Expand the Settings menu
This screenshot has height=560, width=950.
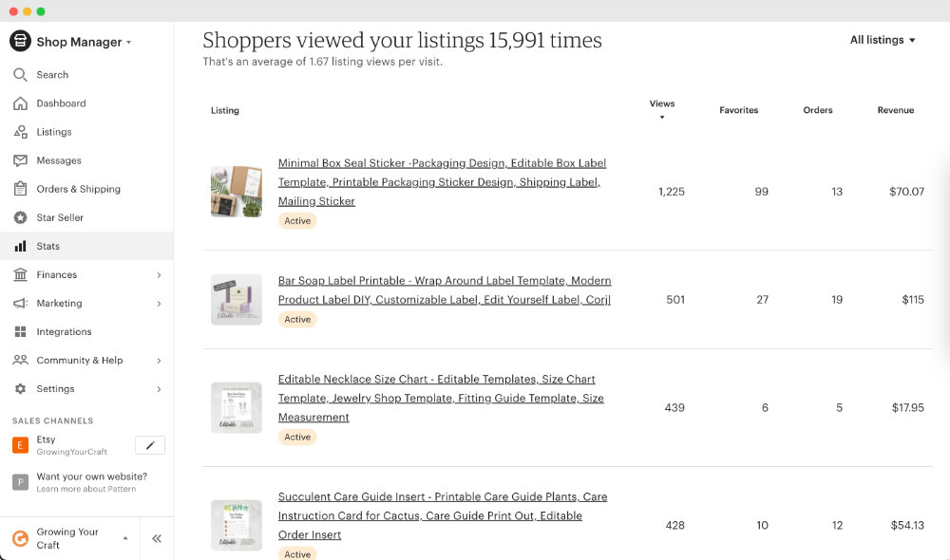55,388
